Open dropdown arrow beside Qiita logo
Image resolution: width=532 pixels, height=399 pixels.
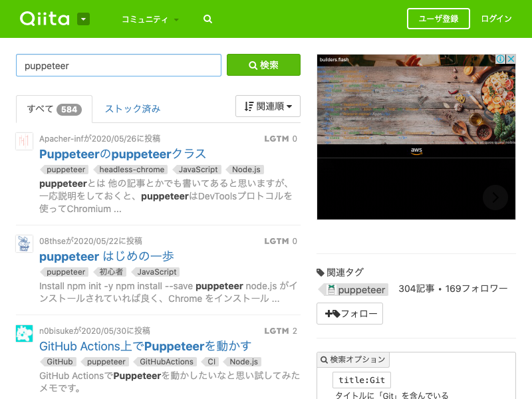84,19
